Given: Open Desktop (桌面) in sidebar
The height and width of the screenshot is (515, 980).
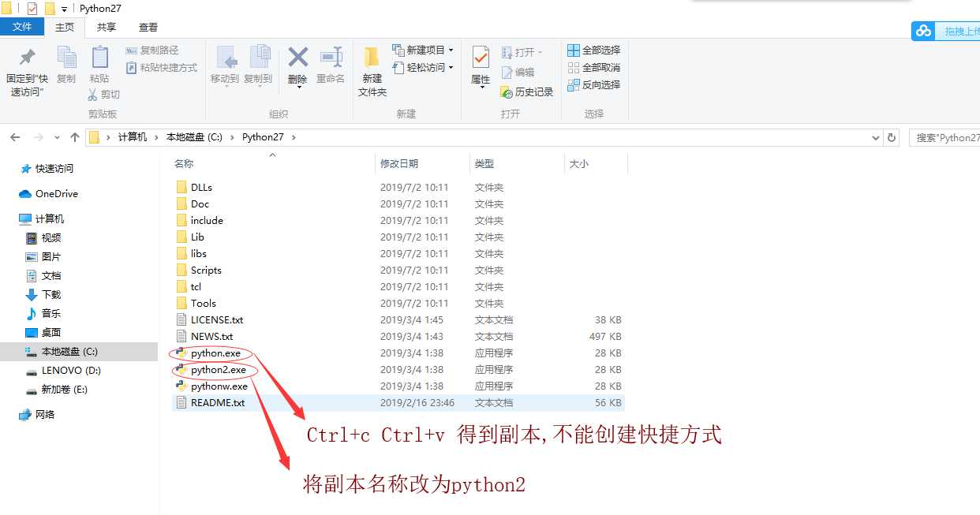Looking at the screenshot, I should [x=43, y=333].
